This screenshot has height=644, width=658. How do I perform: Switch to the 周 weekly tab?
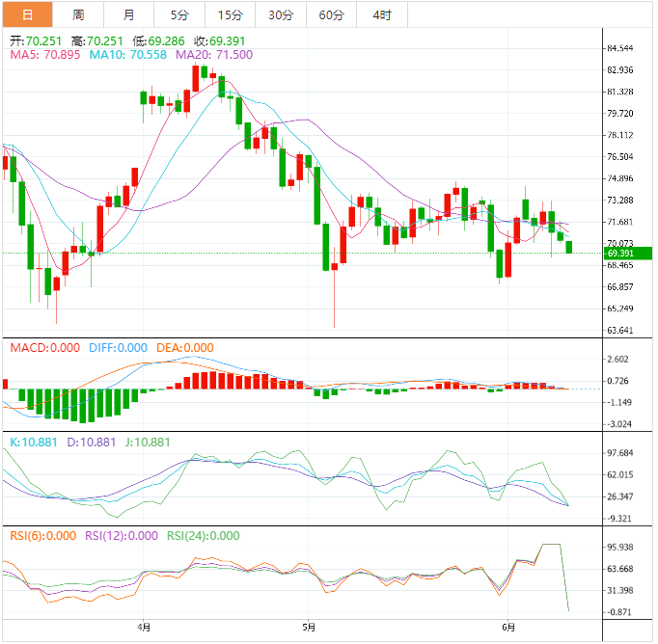[78, 14]
